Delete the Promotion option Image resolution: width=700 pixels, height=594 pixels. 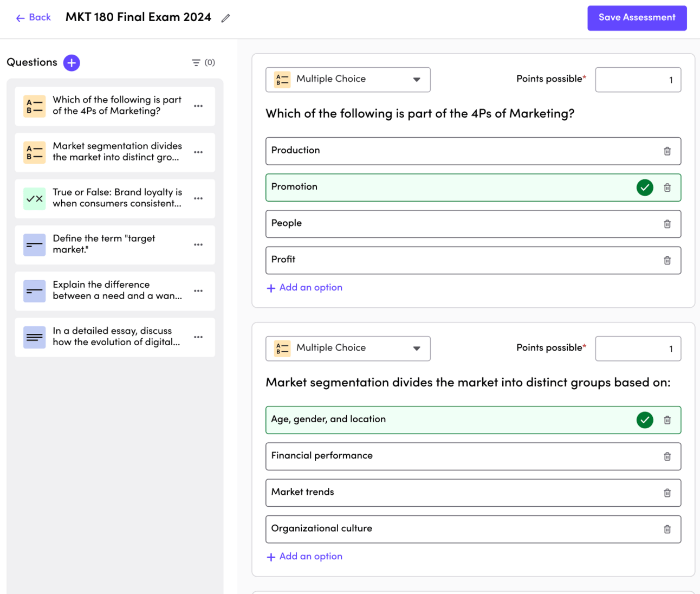coord(667,188)
